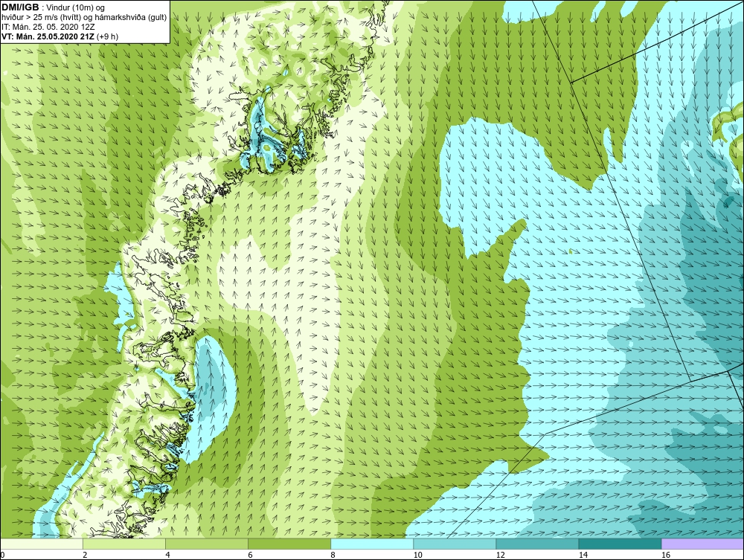Image resolution: width=744 pixels, height=560 pixels.
Task: Click the purple swatch above 16 m/s
Action: [702, 544]
